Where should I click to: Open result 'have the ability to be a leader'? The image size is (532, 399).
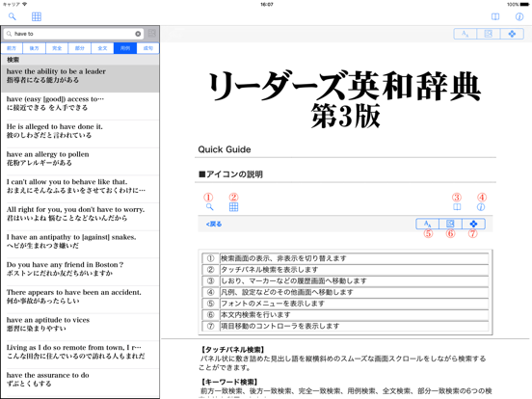80,78
